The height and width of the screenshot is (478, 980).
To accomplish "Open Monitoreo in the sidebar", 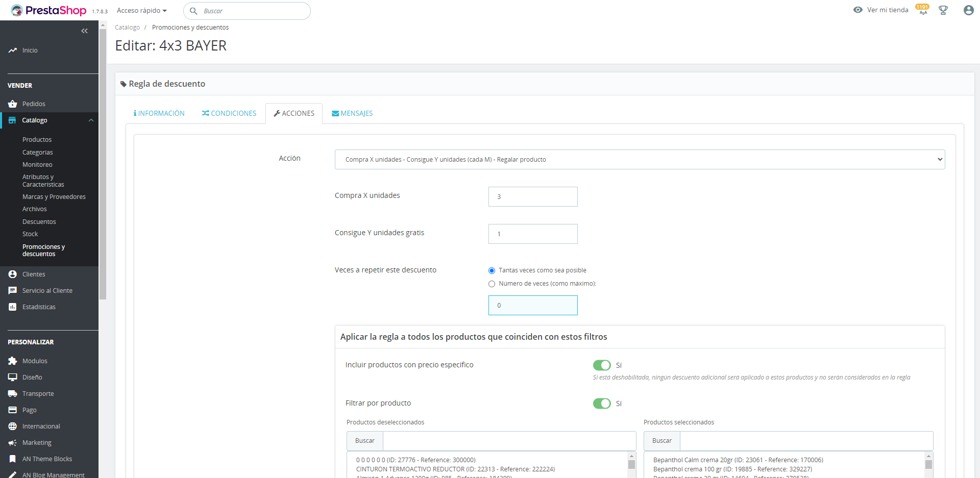I will (37, 165).
